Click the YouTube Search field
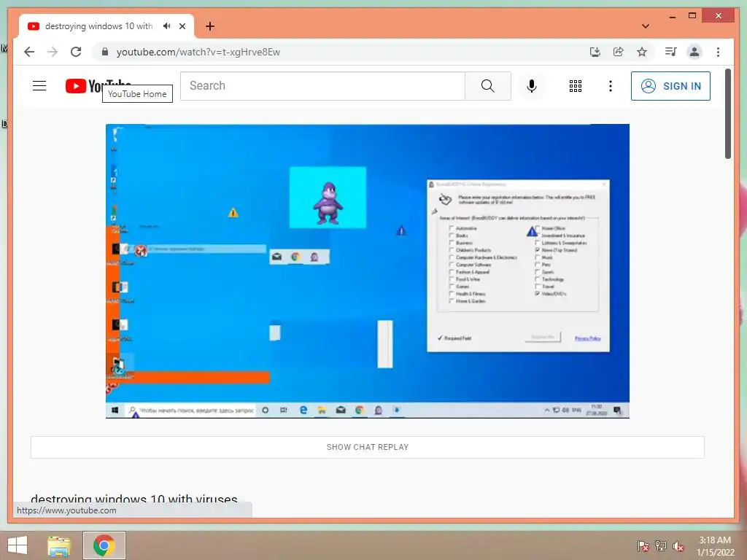The width and height of the screenshot is (747, 560). pos(322,86)
